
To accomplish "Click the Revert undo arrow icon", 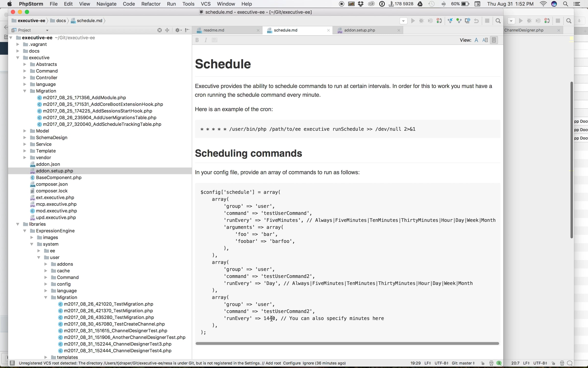I will (x=476, y=21).
